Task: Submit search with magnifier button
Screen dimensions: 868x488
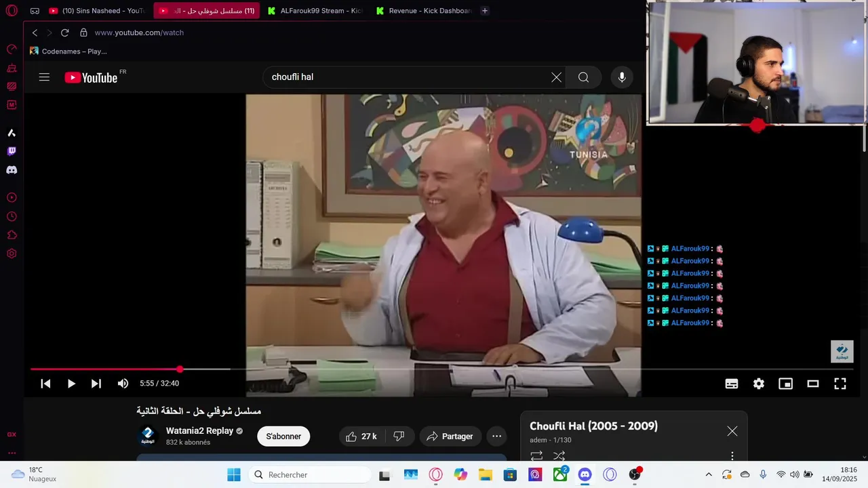Action: (x=583, y=77)
